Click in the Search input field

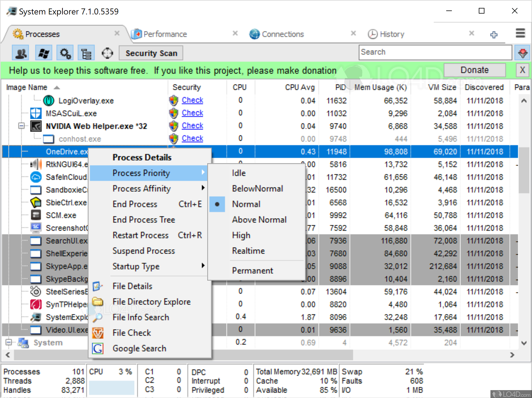(x=435, y=52)
